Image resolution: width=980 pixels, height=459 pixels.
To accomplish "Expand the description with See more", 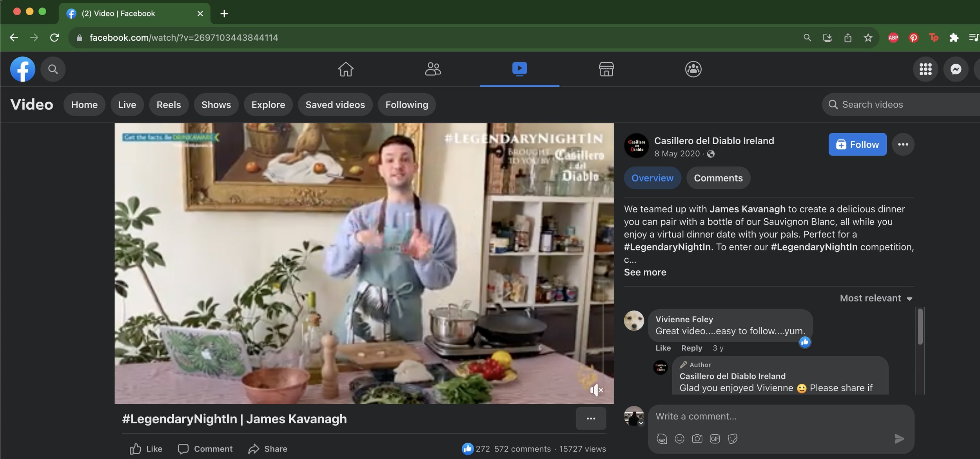I will coord(645,272).
